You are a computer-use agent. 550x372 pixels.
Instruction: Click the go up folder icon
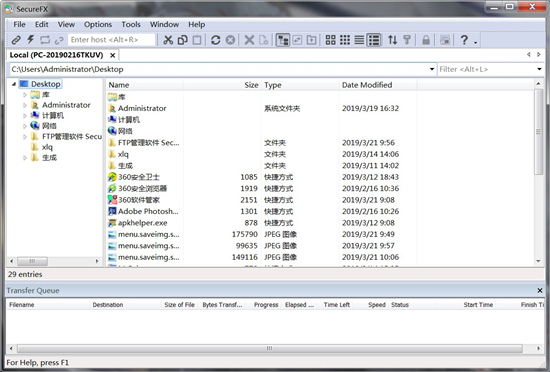pos(311,40)
